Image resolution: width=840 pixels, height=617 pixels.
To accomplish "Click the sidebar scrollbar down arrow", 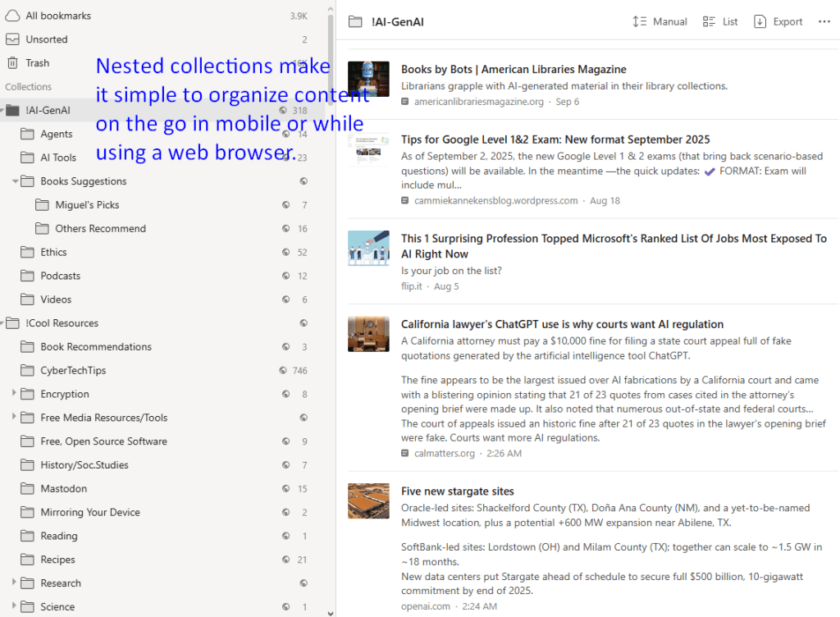I will [x=331, y=611].
